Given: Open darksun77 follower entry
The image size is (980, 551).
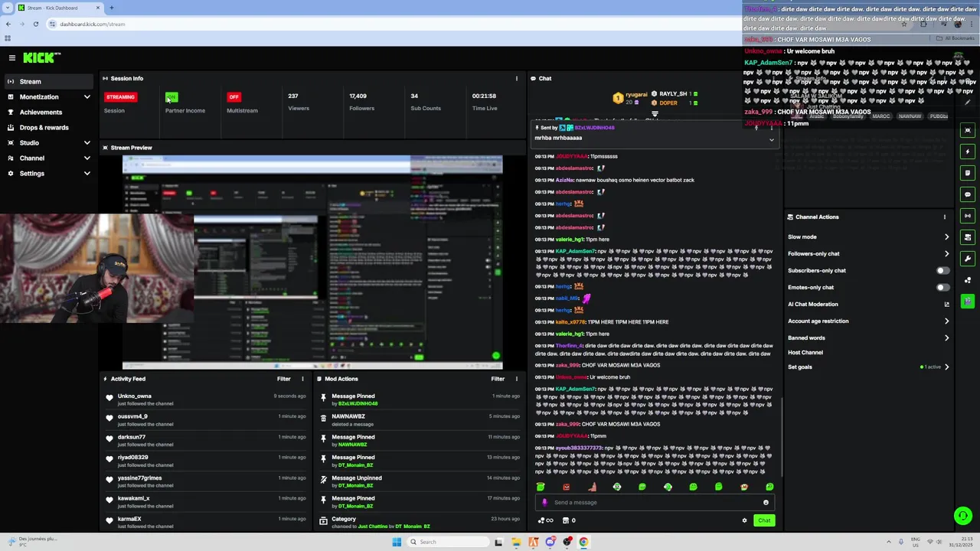Looking at the screenshot, I should click(207, 441).
